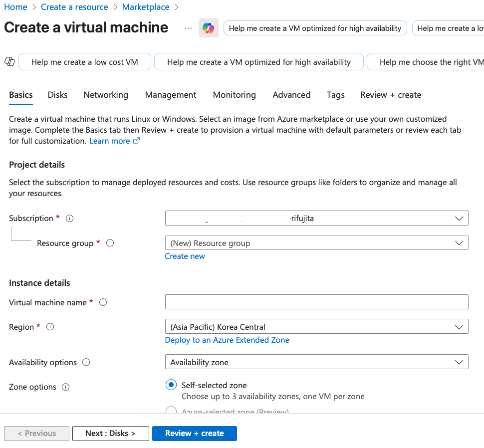Open Create a resource breadcrumb link
The height and width of the screenshot is (448, 484).
click(74, 7)
